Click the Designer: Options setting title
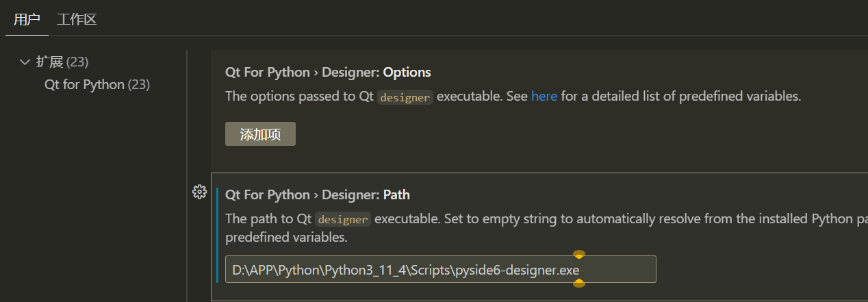The height and width of the screenshot is (302, 868). tap(328, 73)
